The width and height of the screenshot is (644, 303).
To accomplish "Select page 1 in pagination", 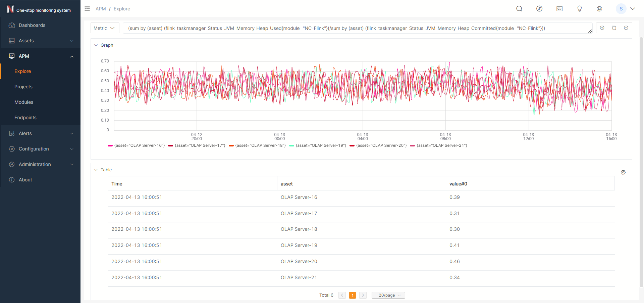I will (352, 295).
